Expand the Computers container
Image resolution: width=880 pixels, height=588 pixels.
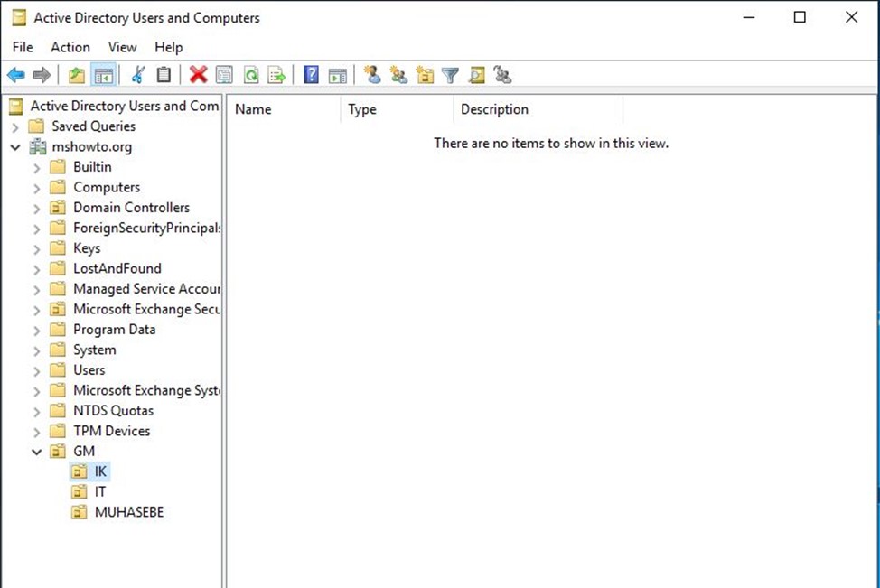(37, 188)
